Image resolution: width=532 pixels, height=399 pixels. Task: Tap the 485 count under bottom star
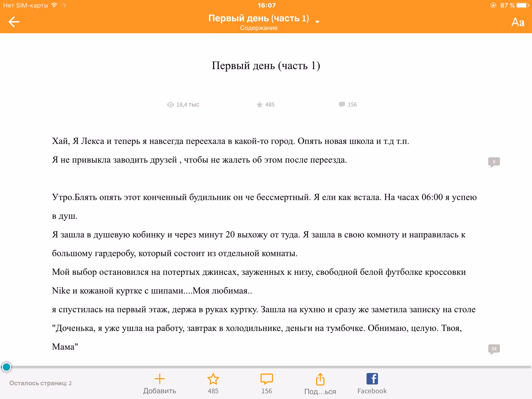click(213, 391)
